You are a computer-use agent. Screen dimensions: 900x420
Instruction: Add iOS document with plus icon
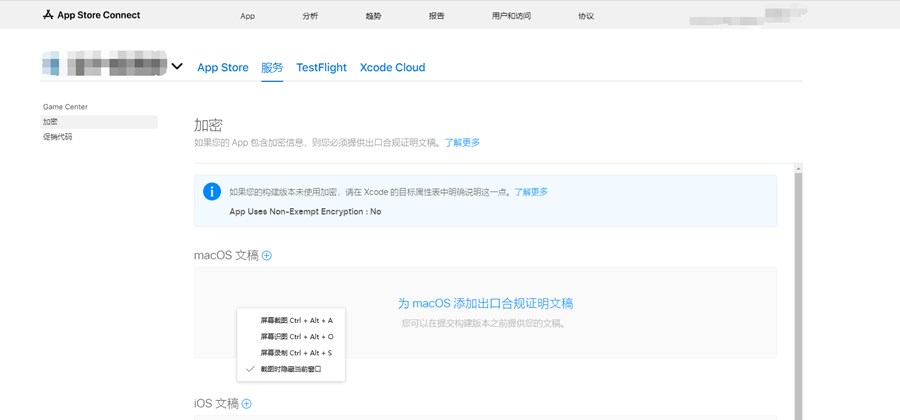(x=247, y=404)
